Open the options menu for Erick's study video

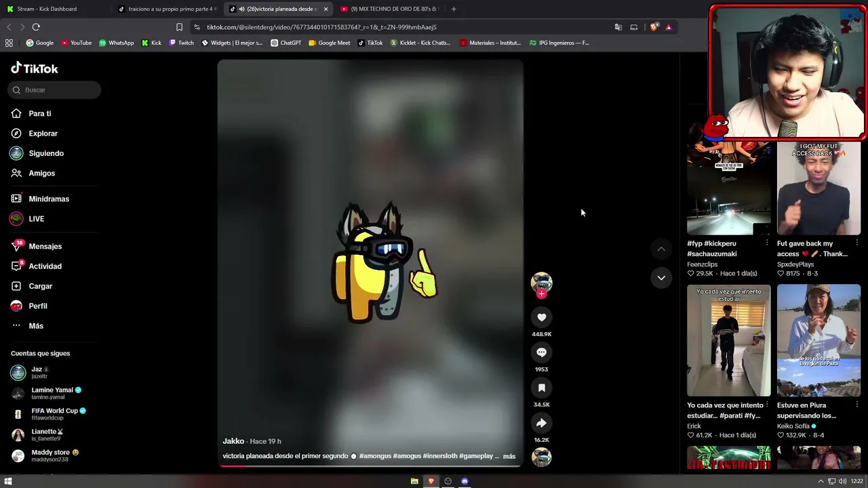[x=767, y=405]
